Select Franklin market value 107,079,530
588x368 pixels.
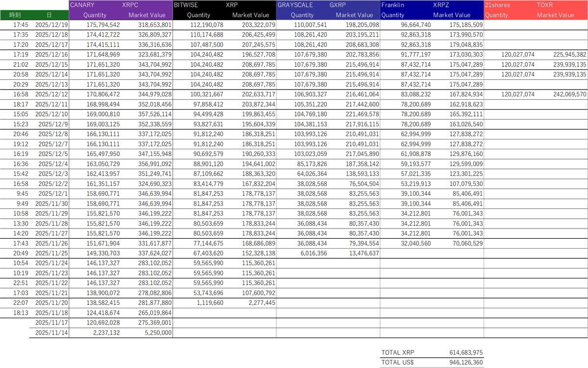coord(465,184)
